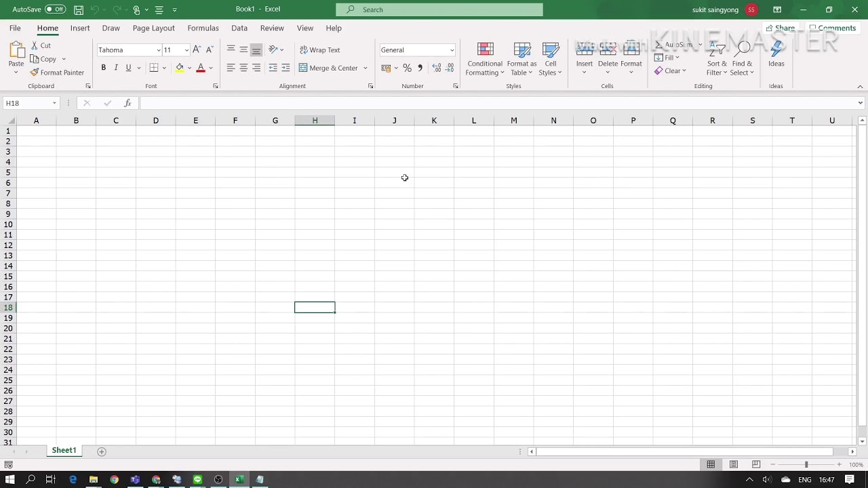Image resolution: width=868 pixels, height=488 pixels.
Task: Open the File menu
Action: click(x=15, y=28)
